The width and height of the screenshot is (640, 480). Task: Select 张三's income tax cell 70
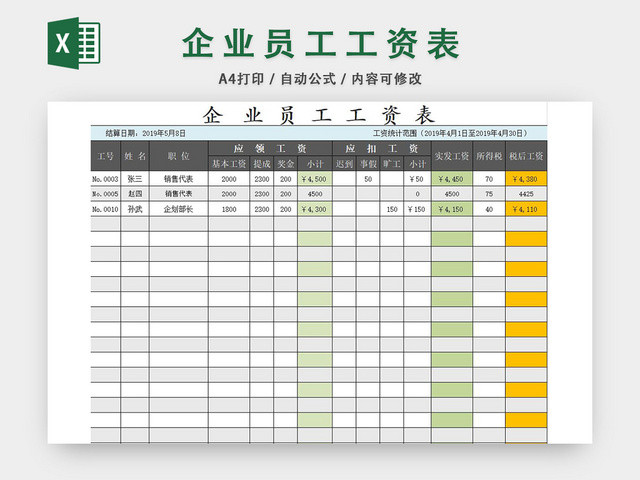point(489,179)
